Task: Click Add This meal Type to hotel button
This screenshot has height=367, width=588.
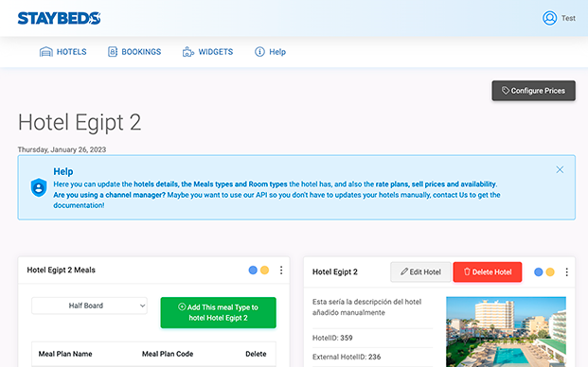Action: pyautogui.click(x=218, y=313)
